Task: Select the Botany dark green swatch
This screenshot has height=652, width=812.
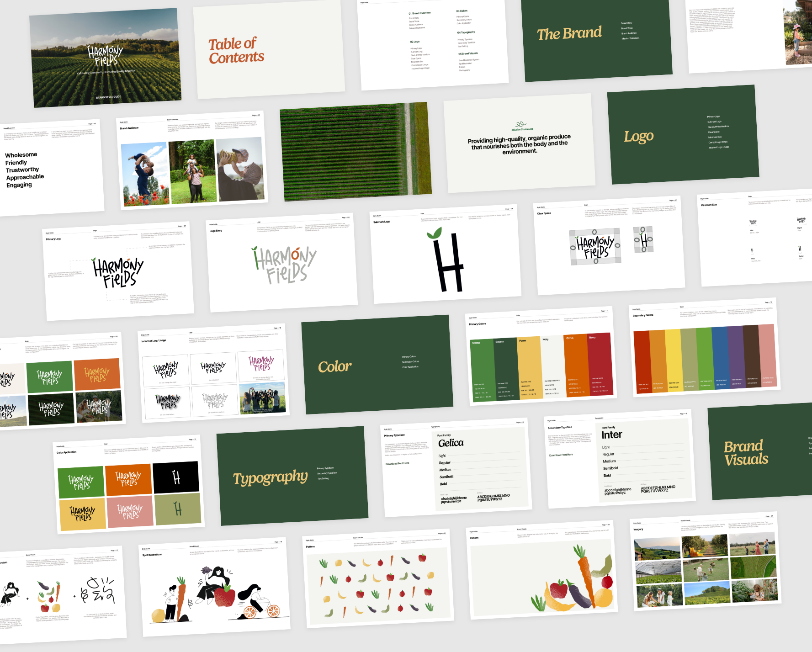Action: 506,370
